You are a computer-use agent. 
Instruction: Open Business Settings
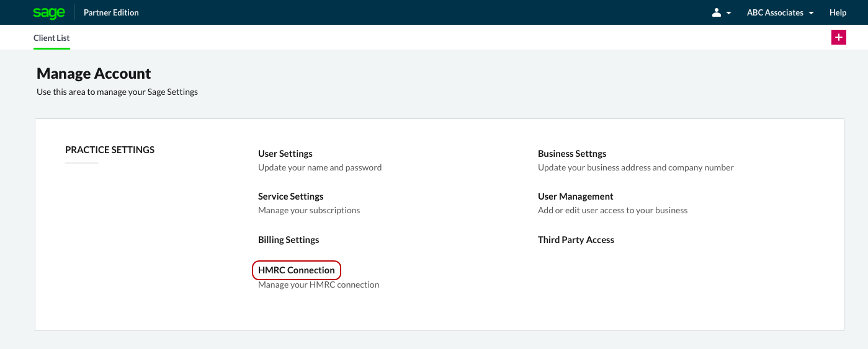click(572, 154)
